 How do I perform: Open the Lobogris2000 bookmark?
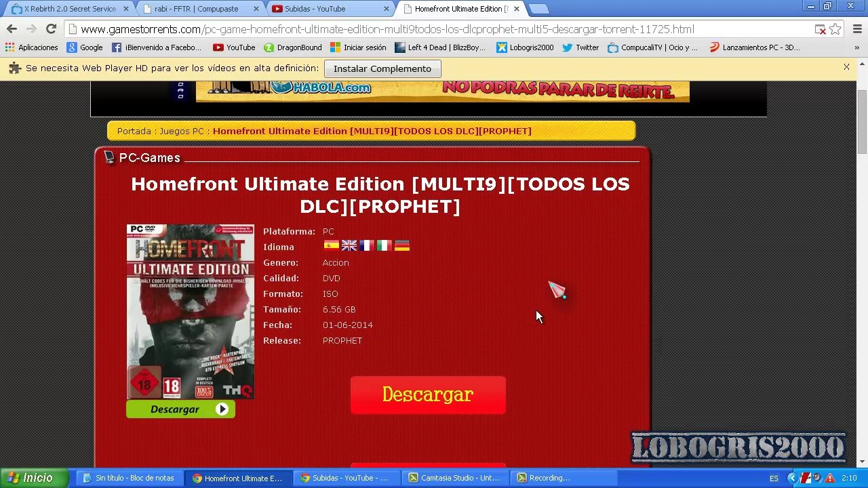525,47
